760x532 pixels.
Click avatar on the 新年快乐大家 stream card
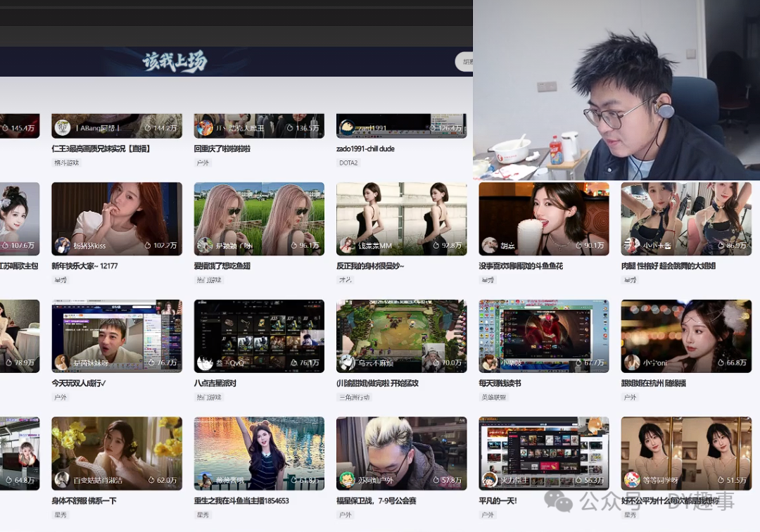(x=63, y=245)
